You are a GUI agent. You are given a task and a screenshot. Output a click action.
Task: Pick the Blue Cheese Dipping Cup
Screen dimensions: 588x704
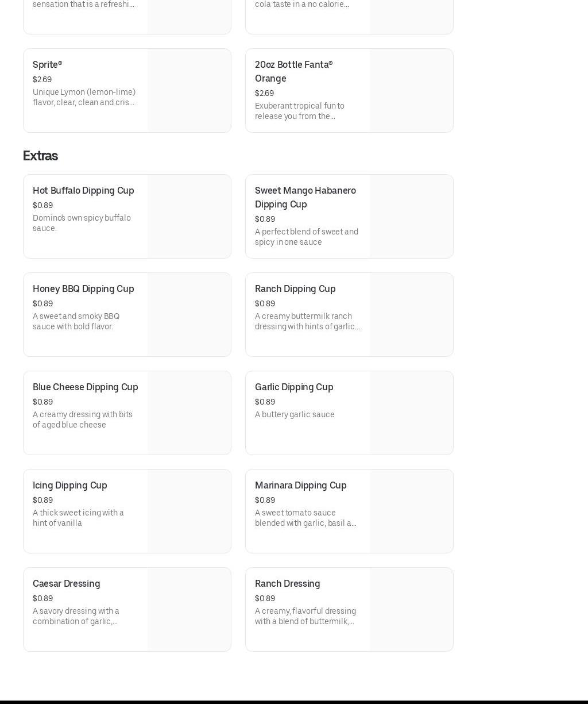click(86, 387)
